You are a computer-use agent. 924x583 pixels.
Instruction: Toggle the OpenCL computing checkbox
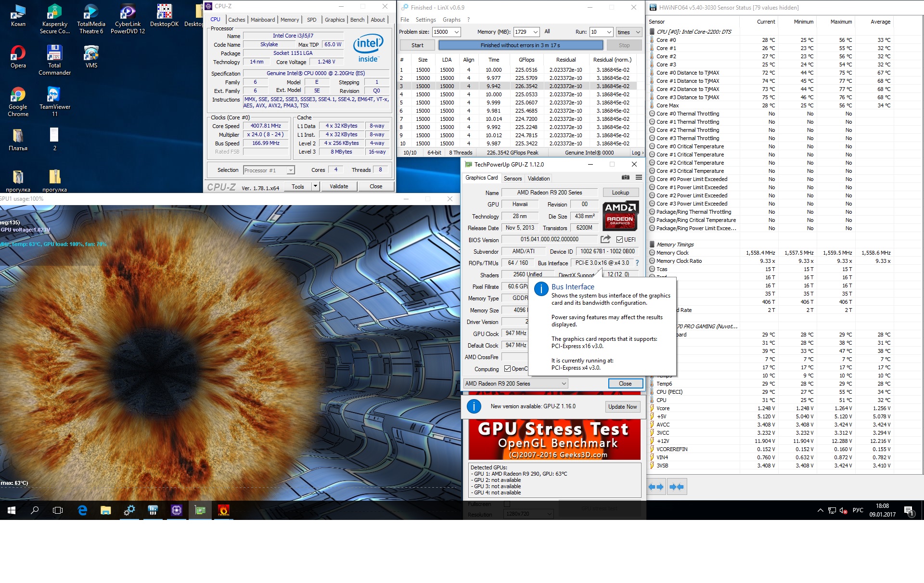pyautogui.click(x=507, y=369)
